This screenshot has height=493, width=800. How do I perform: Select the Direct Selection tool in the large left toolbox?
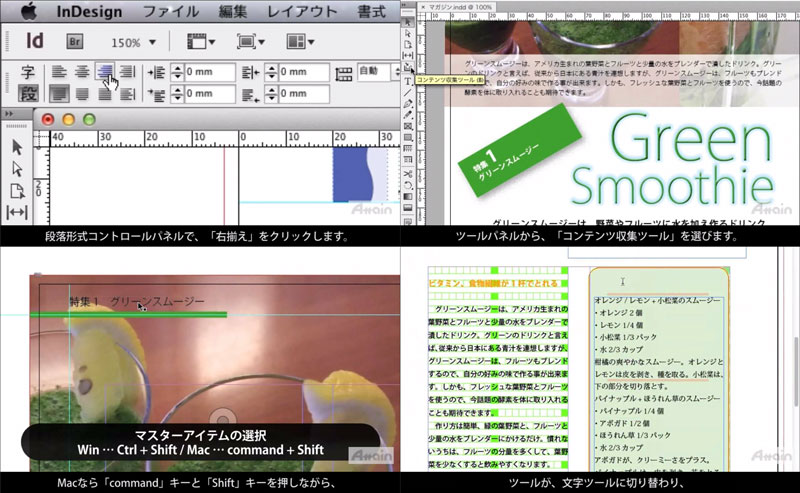coord(17,169)
